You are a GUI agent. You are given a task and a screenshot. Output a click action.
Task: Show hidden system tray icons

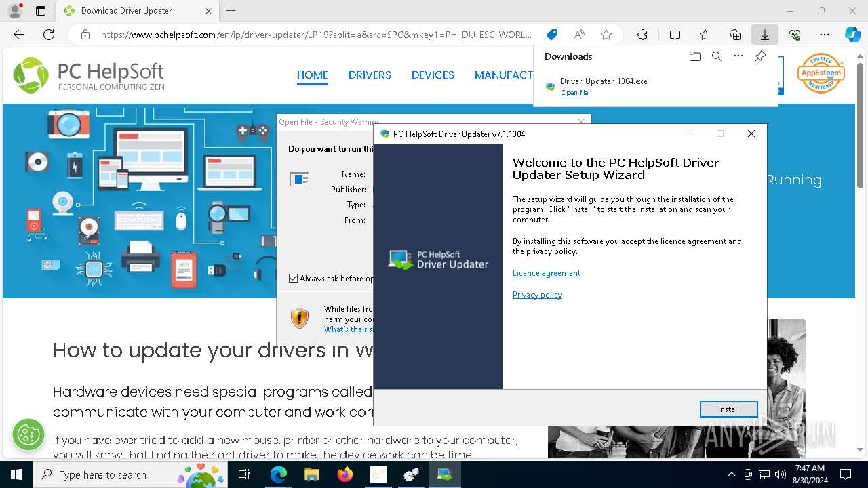[731, 474]
